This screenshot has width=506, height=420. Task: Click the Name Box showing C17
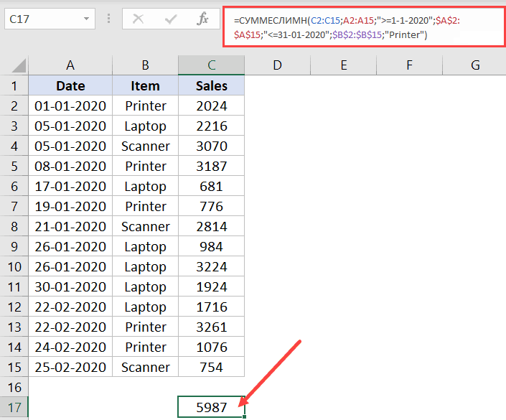(50, 19)
